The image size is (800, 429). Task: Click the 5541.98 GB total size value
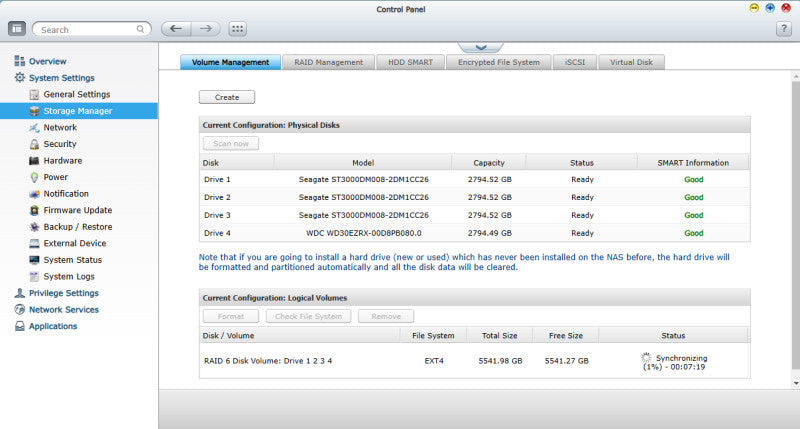(500, 361)
